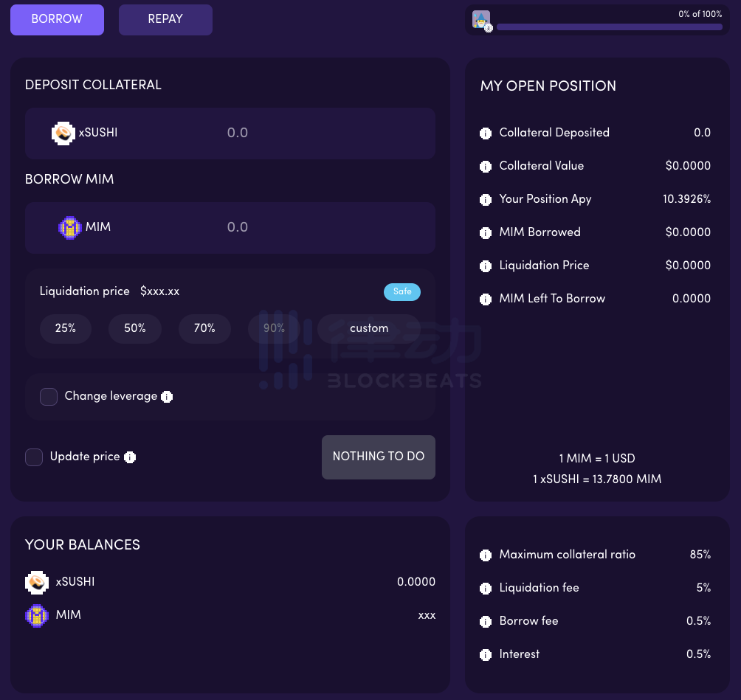Screen dimensions: 741x700
Task: Choose the custom percentage option
Action: click(x=369, y=328)
